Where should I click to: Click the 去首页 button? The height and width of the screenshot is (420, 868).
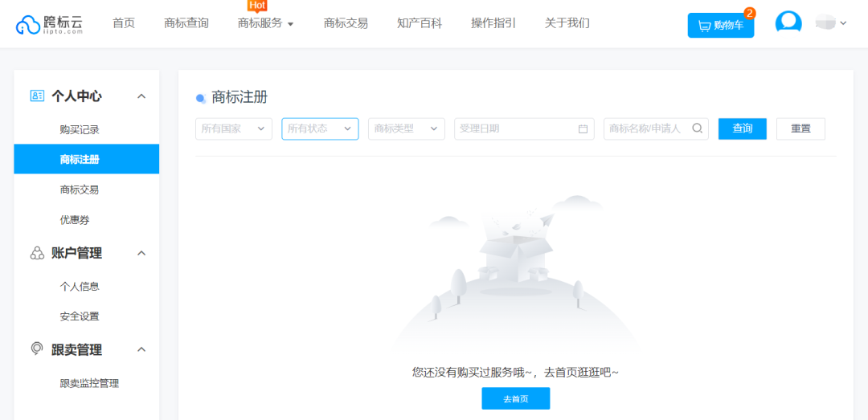coord(515,398)
